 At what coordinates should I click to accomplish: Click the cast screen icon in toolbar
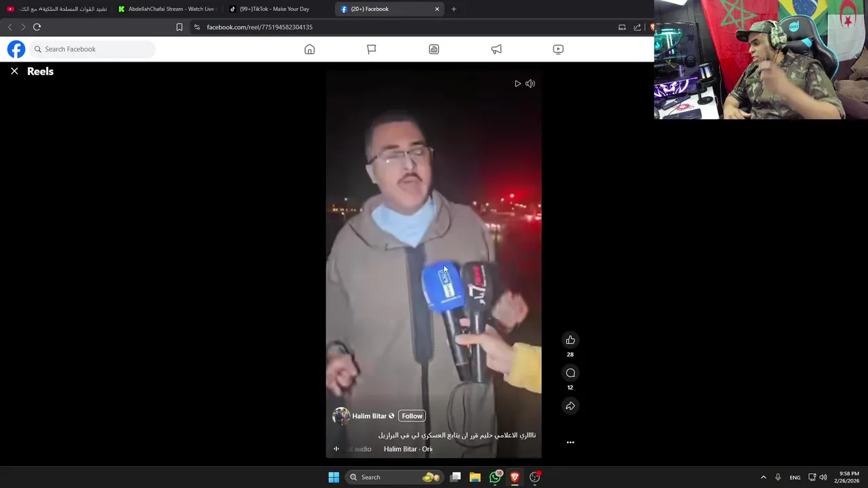[622, 27]
